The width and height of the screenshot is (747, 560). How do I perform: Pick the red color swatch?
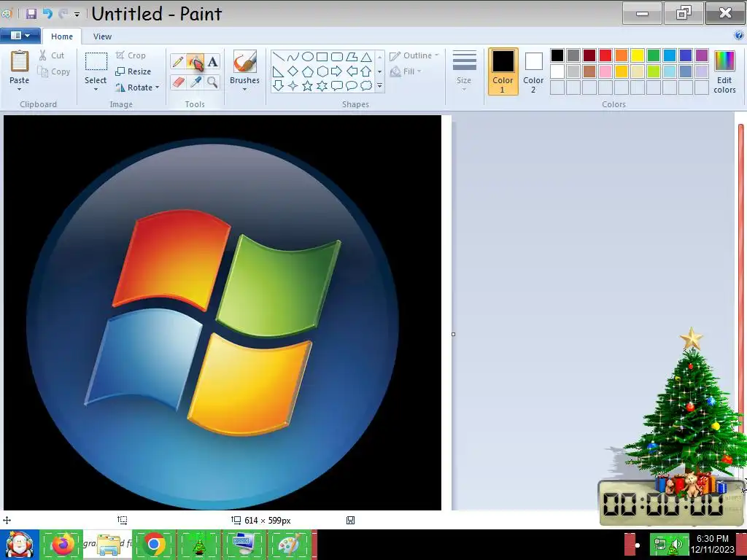[605, 55]
